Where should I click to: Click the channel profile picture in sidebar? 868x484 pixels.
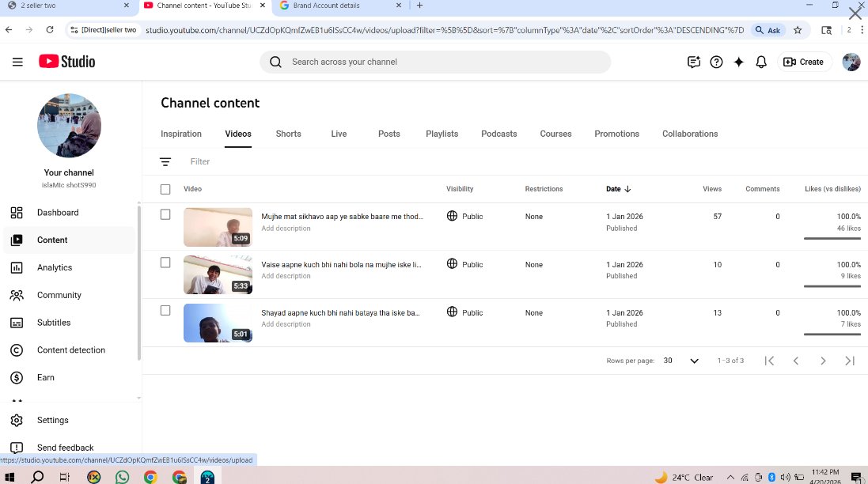point(69,126)
